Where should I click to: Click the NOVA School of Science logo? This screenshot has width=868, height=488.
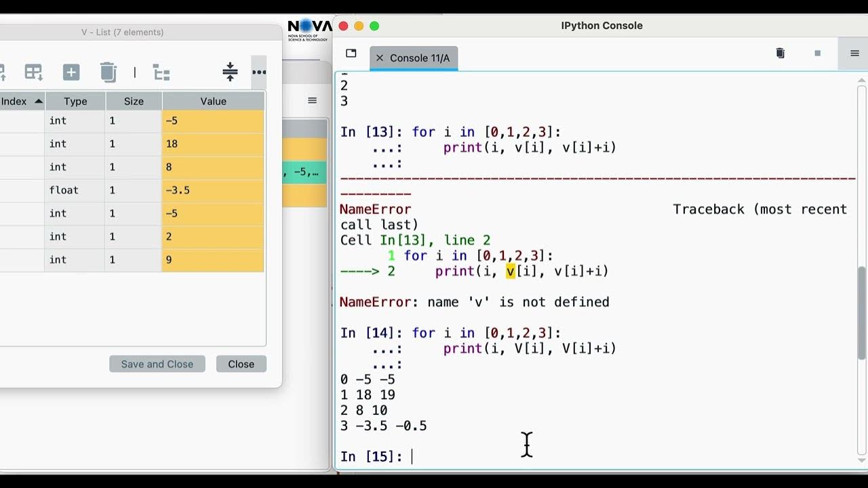(x=309, y=30)
